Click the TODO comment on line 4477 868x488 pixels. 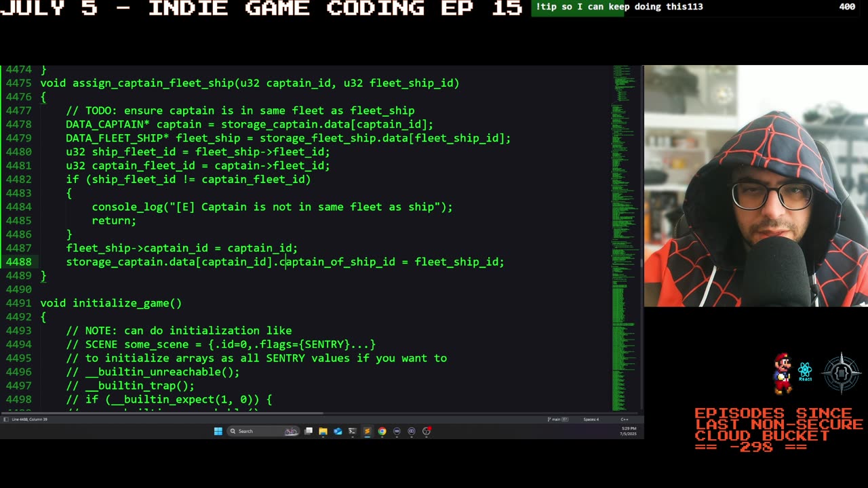click(240, 110)
